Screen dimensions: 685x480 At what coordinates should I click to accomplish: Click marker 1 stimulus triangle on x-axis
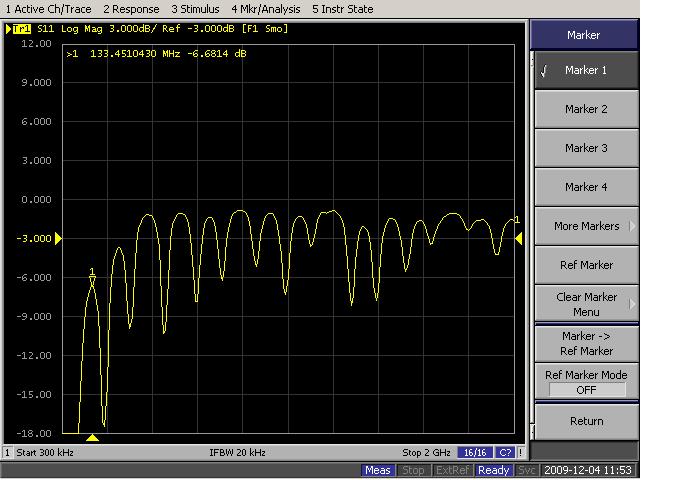pos(92,437)
